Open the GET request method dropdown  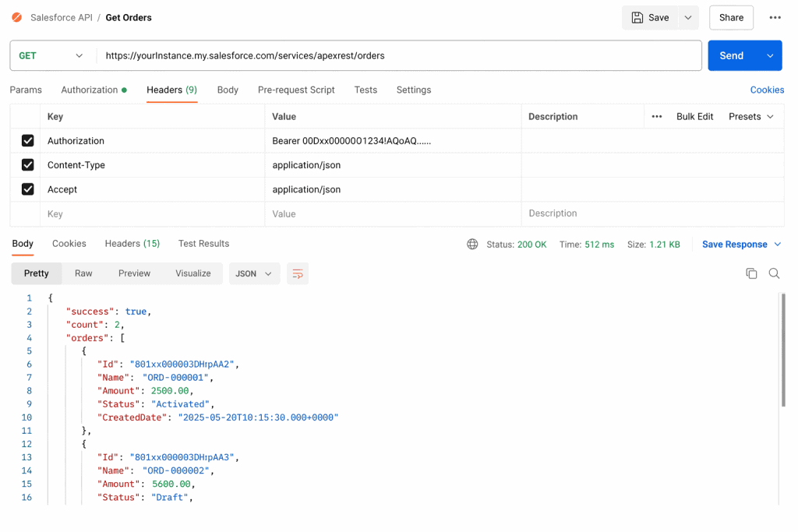pos(52,55)
